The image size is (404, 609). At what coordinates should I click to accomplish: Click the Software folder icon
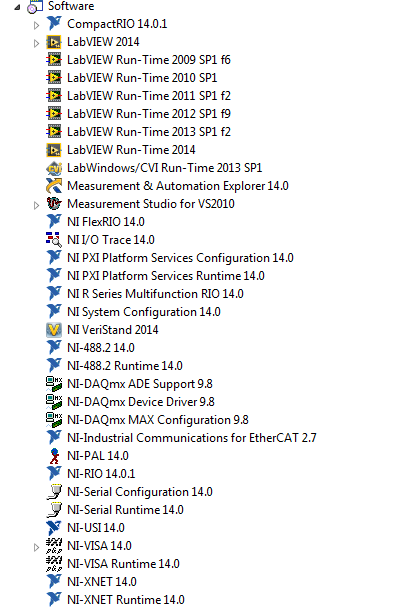pyautogui.click(x=35, y=7)
